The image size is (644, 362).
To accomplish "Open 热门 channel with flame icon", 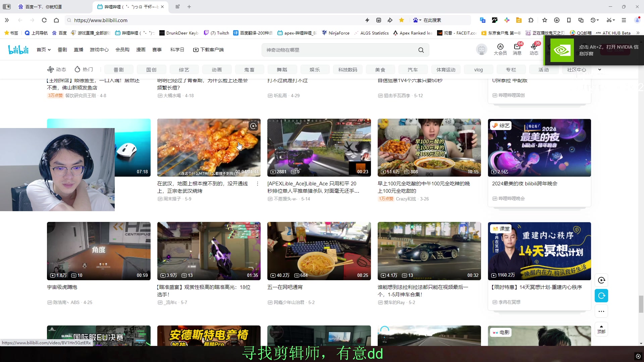I will coord(84,69).
